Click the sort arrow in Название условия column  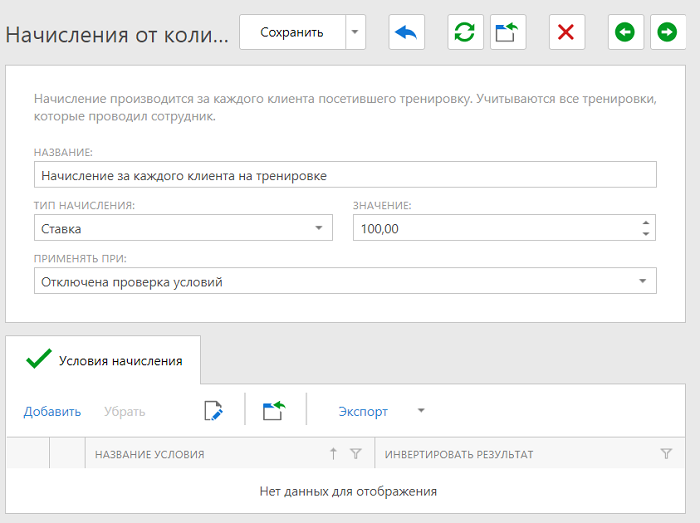point(333,454)
